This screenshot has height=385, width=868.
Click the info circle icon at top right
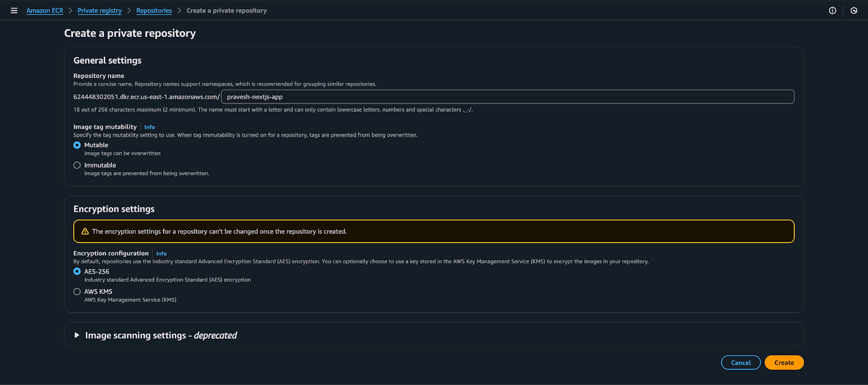(x=832, y=10)
